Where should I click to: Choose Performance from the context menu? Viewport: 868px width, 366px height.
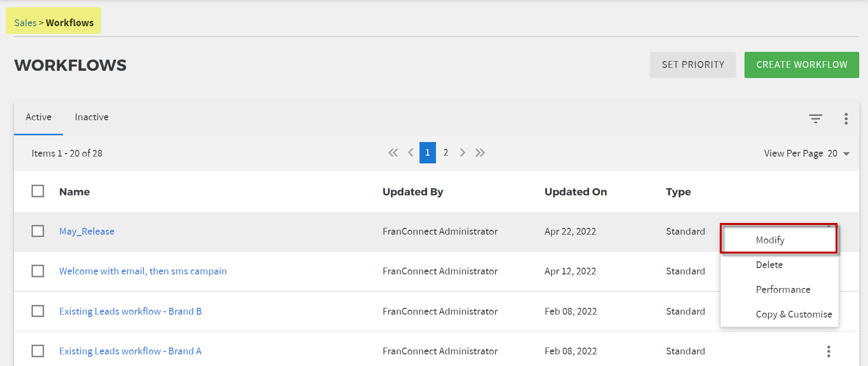779,289
